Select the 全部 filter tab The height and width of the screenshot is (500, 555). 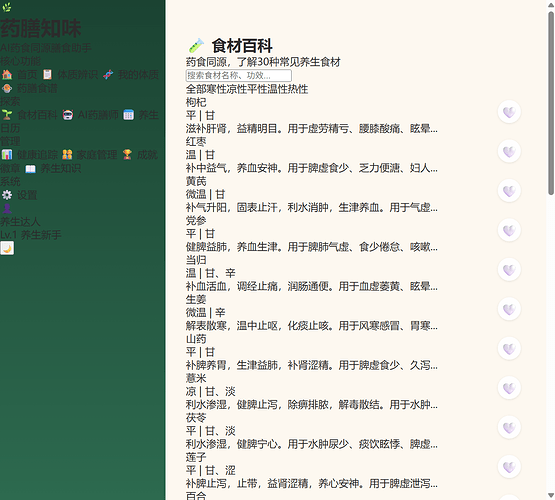point(196,89)
